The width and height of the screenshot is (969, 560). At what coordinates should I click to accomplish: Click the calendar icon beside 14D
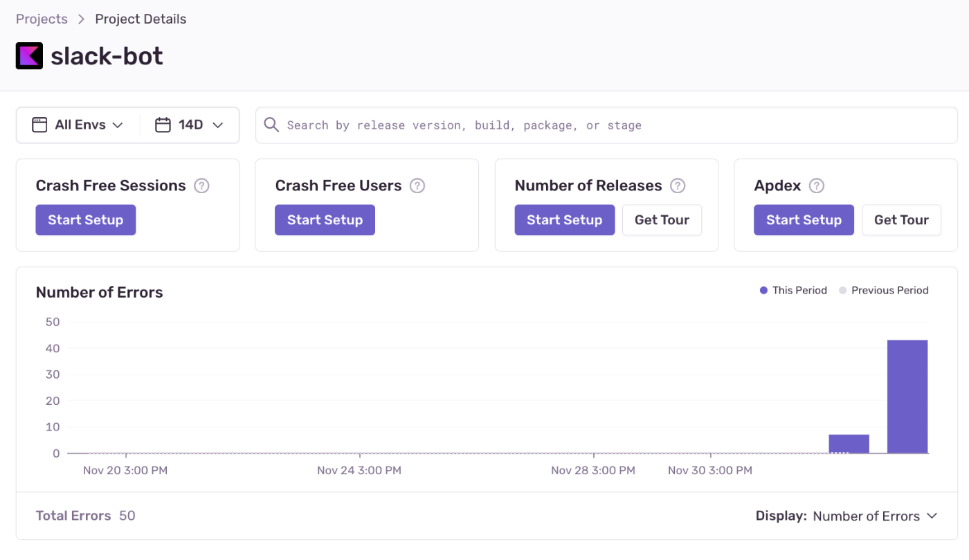[163, 125]
